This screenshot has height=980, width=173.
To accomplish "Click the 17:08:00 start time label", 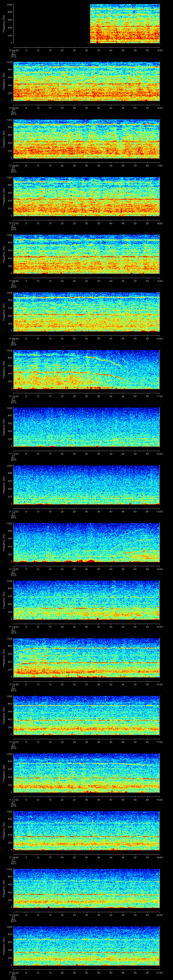I will [x=14, y=280].
